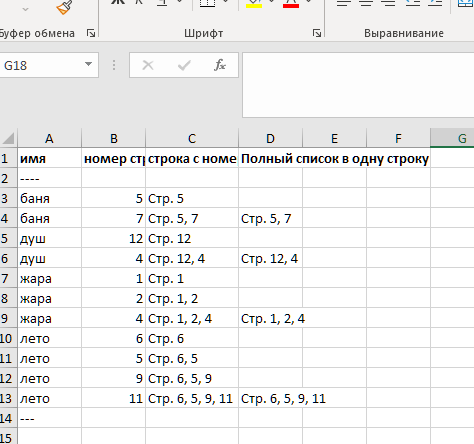
Task: Click cell A5 'душ'
Action: pos(49,238)
